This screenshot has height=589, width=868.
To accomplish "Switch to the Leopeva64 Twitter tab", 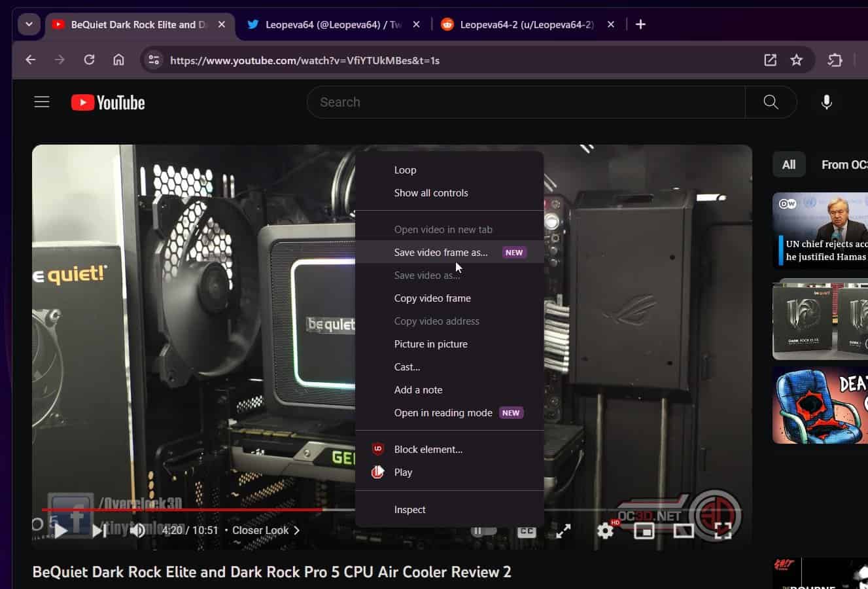I will (332, 25).
